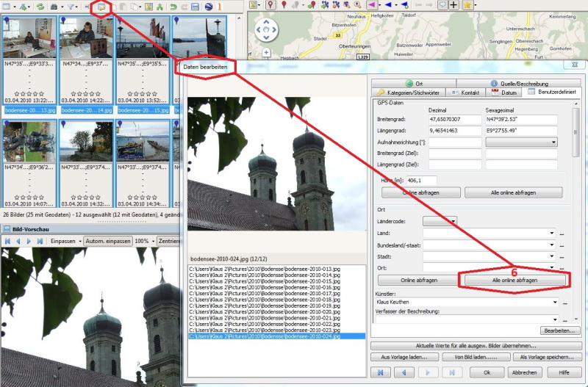Click the map image icon beside the copy icons
The image size is (588, 387).
coord(149,7)
